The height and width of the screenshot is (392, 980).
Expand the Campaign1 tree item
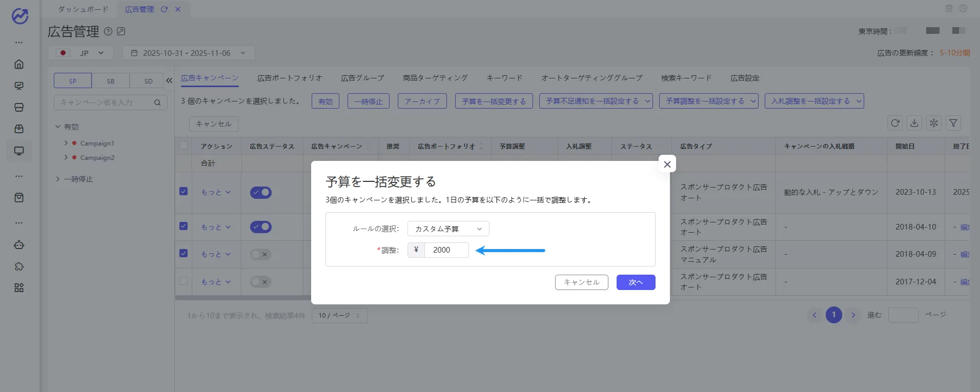66,143
